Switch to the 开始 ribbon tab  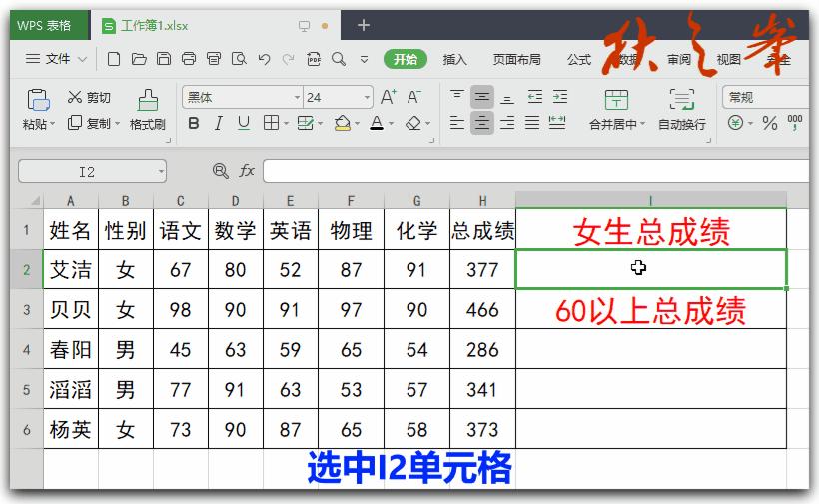(406, 59)
